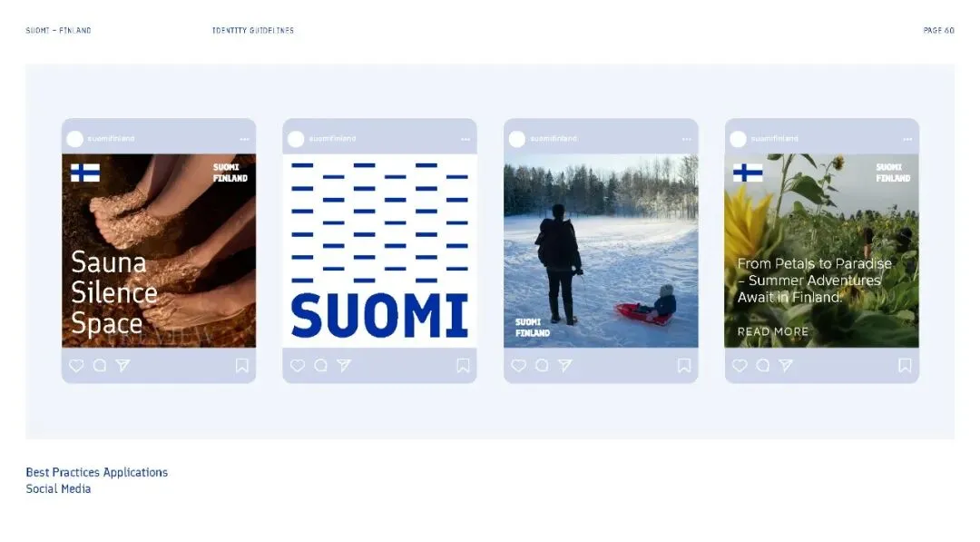This screenshot has height=542, width=980.
Task: Share the Sauna Silence Space post
Action: tap(123, 366)
